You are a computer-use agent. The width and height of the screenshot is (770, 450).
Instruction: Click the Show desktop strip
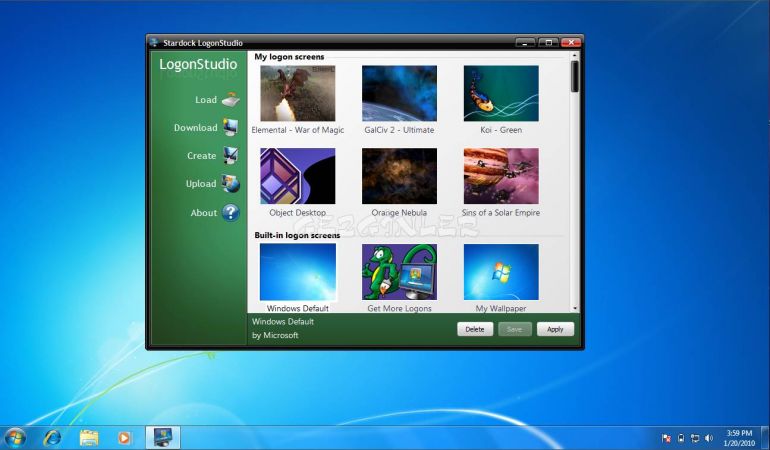click(x=766, y=438)
